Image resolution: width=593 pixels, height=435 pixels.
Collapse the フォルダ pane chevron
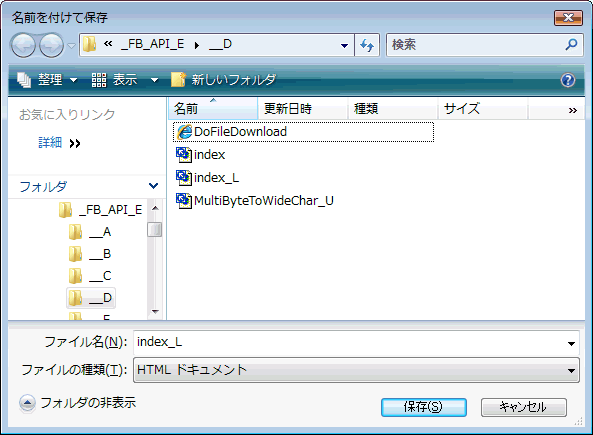tap(153, 186)
